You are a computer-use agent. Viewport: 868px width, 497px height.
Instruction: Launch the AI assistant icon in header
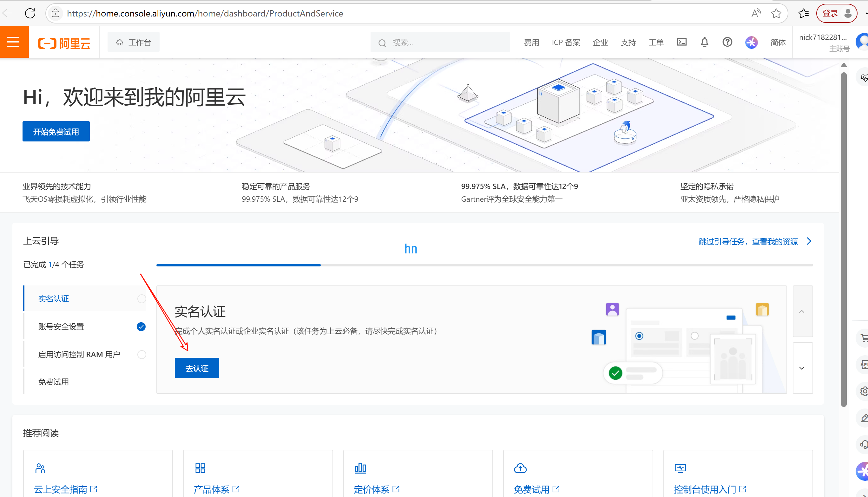[x=751, y=42]
